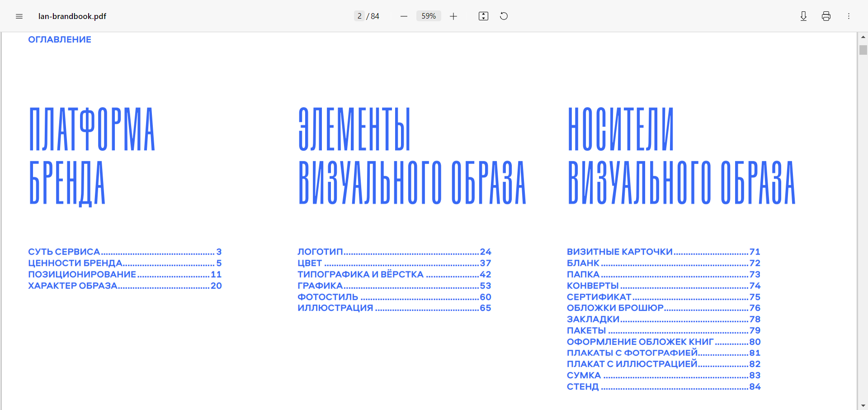Click the ЭЛЕМЕНТЫ ВИЗУАЛЬНОГО ОБРАЗА heading

pos(412,156)
